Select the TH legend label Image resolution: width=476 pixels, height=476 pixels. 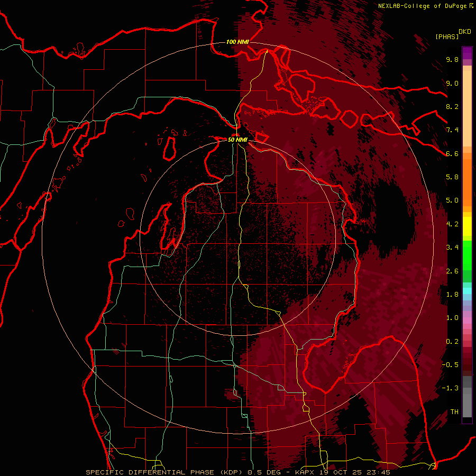pos(454,412)
